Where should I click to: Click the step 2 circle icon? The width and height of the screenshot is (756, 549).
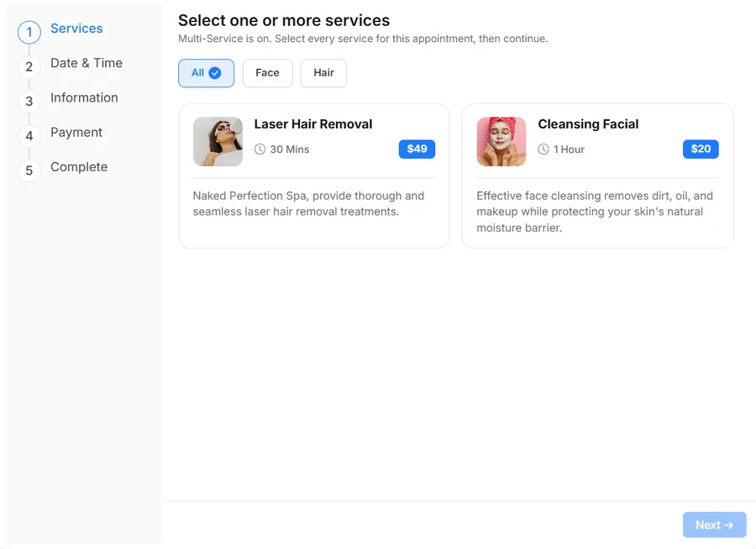point(29,66)
